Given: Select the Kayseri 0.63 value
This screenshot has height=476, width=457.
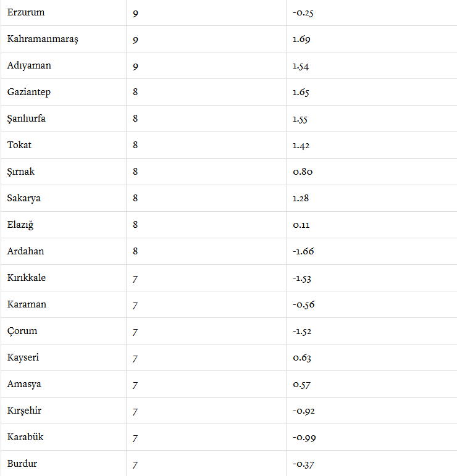Looking at the screenshot, I should pos(302,357).
